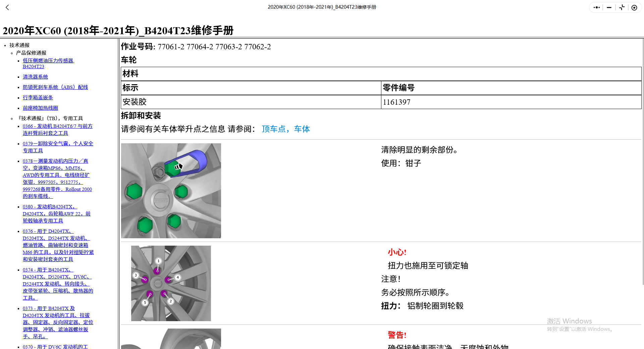The image size is (644, 349).
Task: Open tool bulletin 0378 测量发动机内压力
Action: coord(57,179)
